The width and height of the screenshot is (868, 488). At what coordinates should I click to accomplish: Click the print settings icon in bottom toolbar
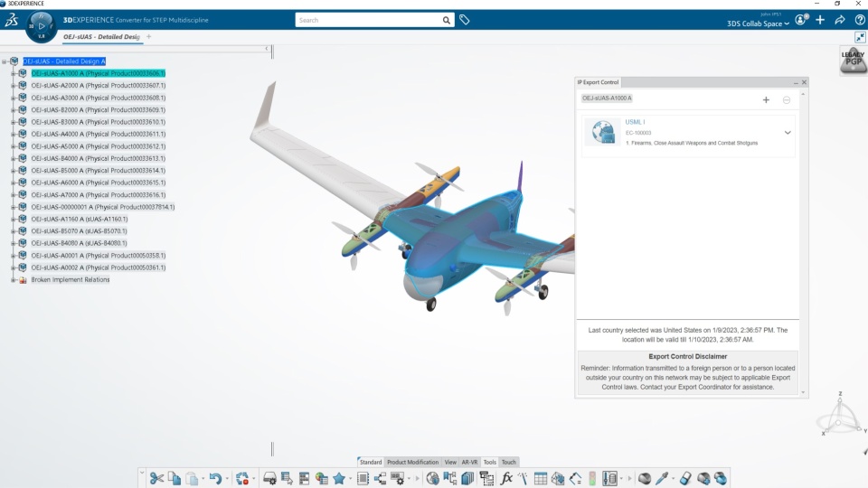click(x=269, y=479)
